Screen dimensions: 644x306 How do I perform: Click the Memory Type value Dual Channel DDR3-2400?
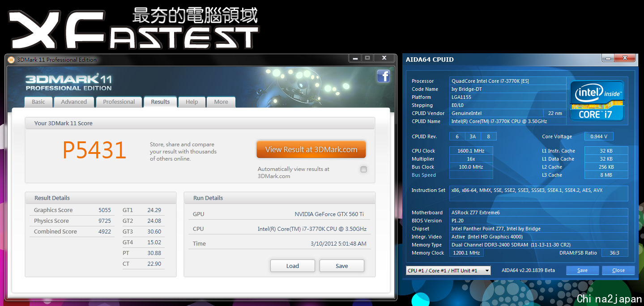[539, 245]
